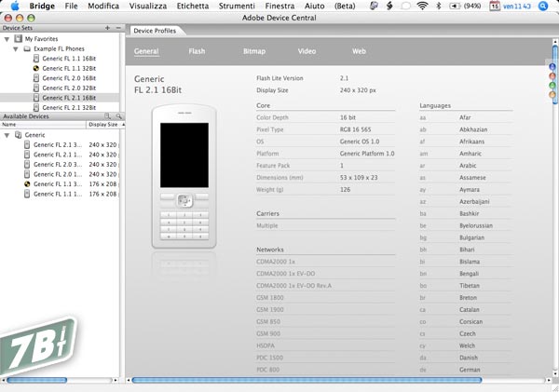This screenshot has width=559, height=392.
Task: Click phone icon beside Generic FL 1.1 16Bit
Action: pos(36,59)
